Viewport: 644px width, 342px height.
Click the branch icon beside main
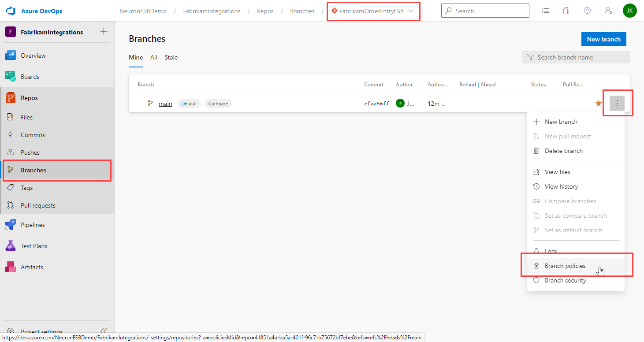coord(150,103)
